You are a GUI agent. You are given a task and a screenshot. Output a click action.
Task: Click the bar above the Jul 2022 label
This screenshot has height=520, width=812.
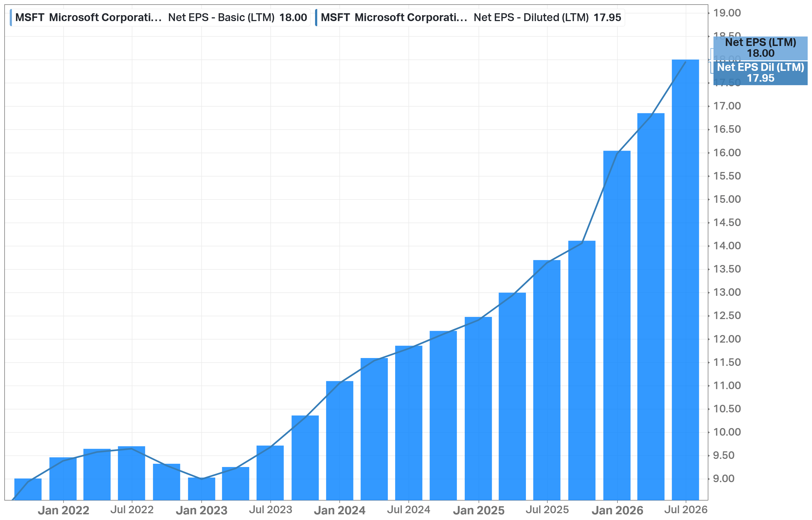coord(132,473)
